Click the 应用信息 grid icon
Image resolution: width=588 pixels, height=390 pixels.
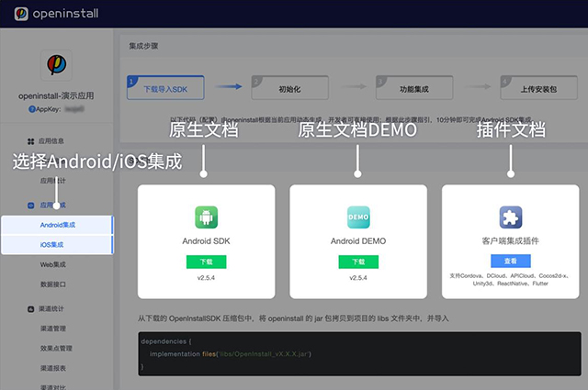coord(30,141)
